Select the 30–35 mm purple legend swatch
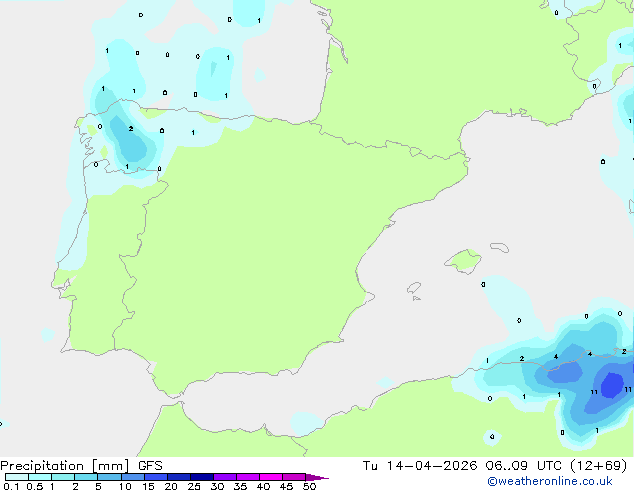Screen dimensions: 634x490 [224, 477]
